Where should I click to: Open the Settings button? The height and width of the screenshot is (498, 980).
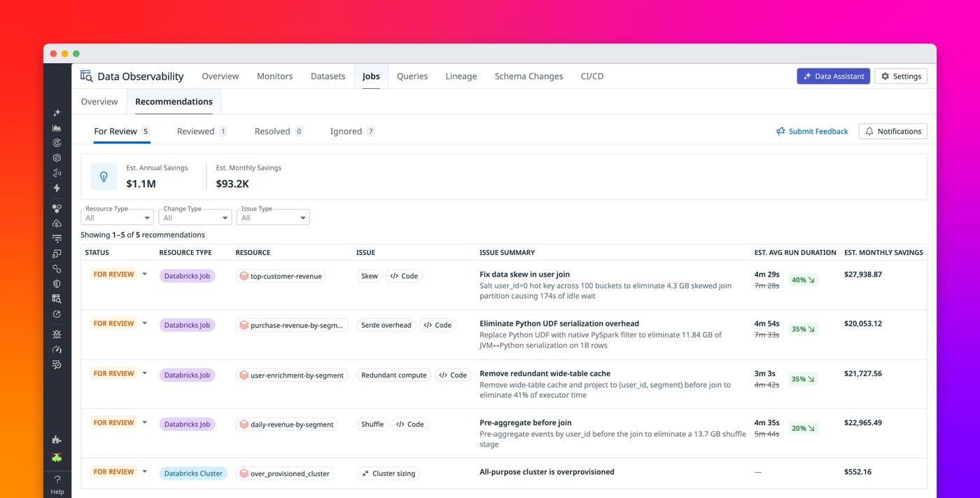click(x=901, y=76)
